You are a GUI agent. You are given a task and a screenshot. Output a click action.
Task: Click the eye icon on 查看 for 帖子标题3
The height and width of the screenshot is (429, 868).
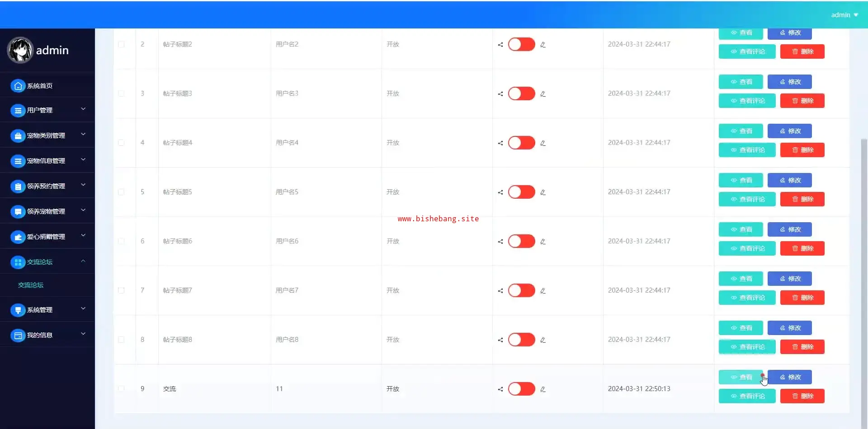click(734, 82)
